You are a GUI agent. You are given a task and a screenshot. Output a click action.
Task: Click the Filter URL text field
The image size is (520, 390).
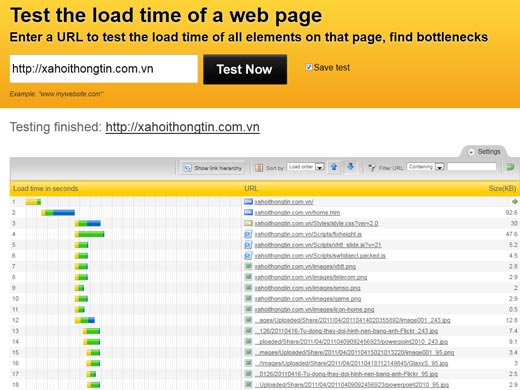(x=472, y=167)
